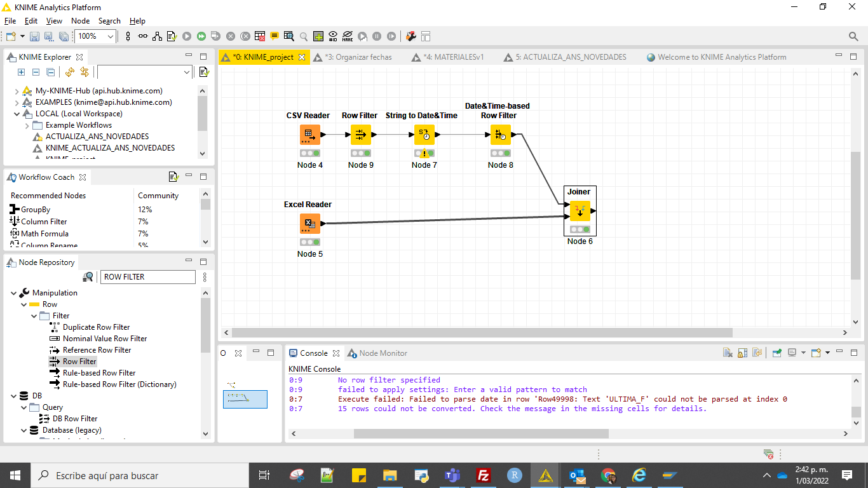Toggle the Console Scroll Lock icon
This screenshot has height=488, width=868.
click(742, 353)
